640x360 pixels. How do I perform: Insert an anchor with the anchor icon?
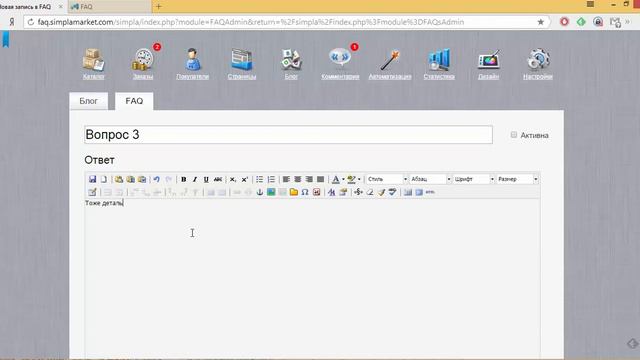260,192
